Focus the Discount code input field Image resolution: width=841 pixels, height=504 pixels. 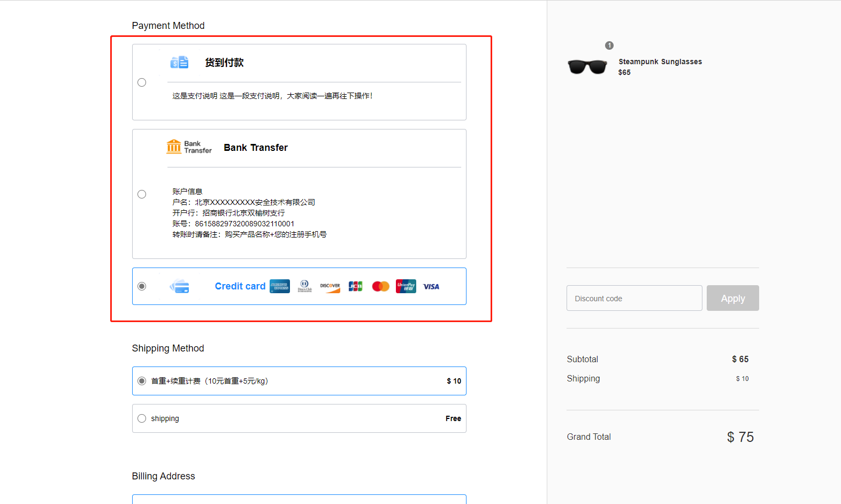[634, 298]
